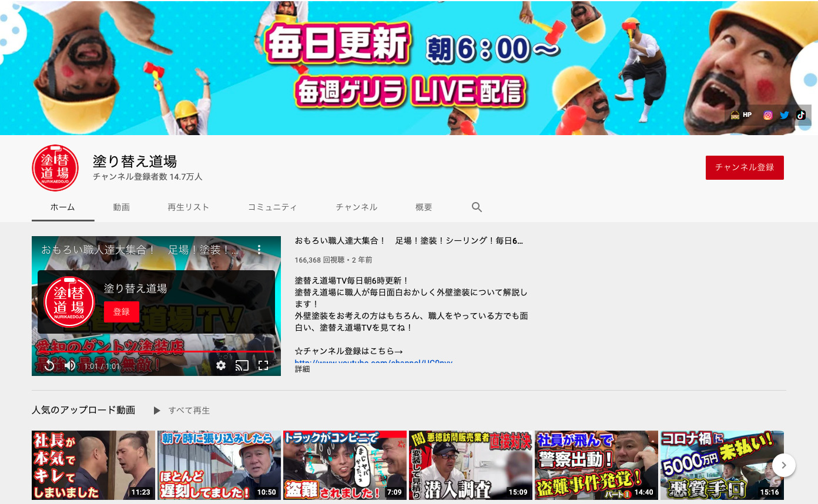Screen dimensions: 818x504
Task: Open the video player settings gear
Action: pyautogui.click(x=221, y=365)
